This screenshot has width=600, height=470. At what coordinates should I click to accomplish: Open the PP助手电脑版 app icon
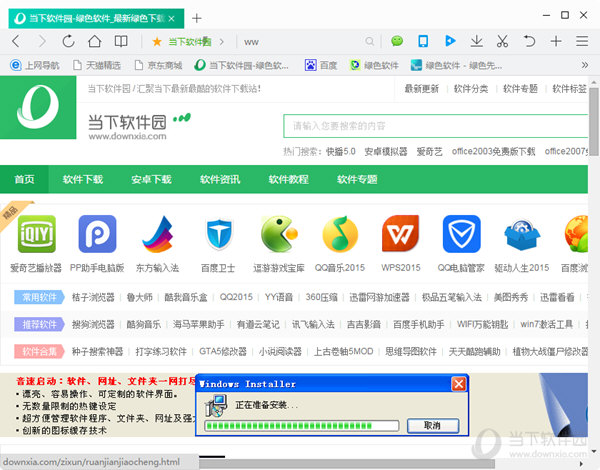[97, 233]
